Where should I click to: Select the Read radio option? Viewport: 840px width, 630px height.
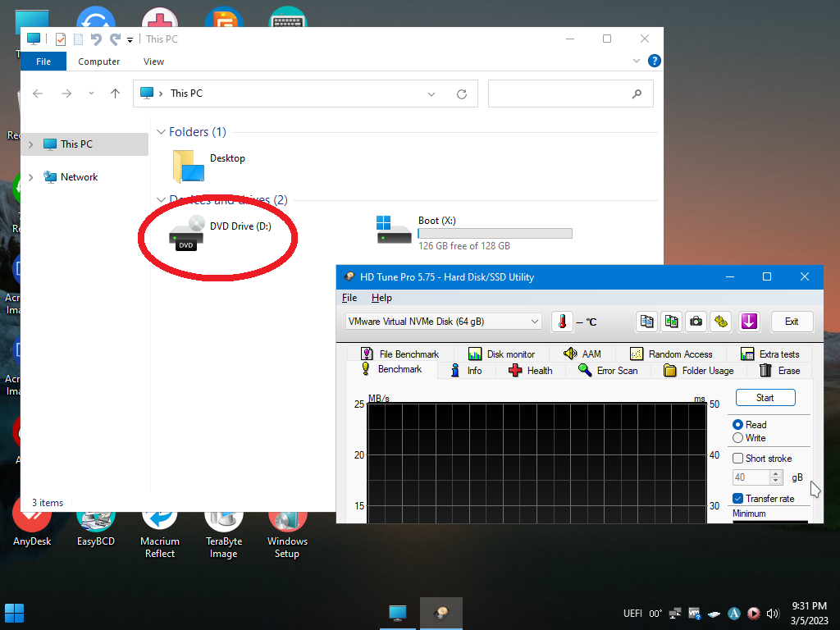[750, 425]
